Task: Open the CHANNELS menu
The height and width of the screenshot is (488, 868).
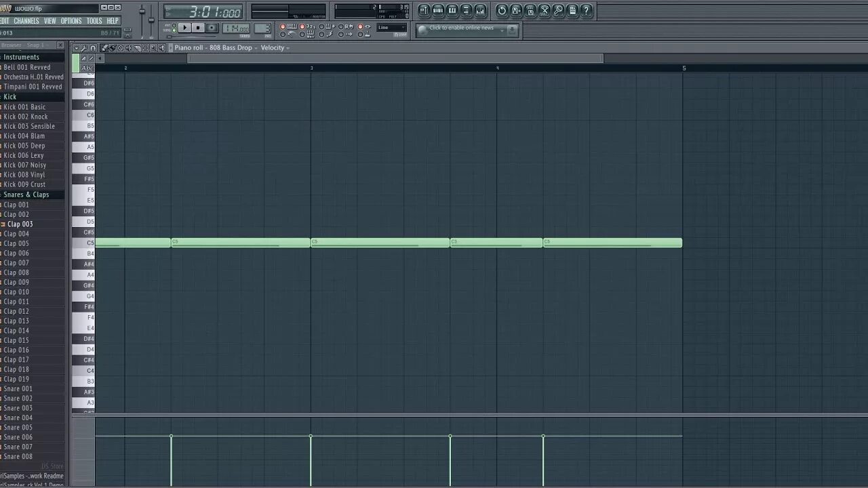Action: pyautogui.click(x=26, y=21)
